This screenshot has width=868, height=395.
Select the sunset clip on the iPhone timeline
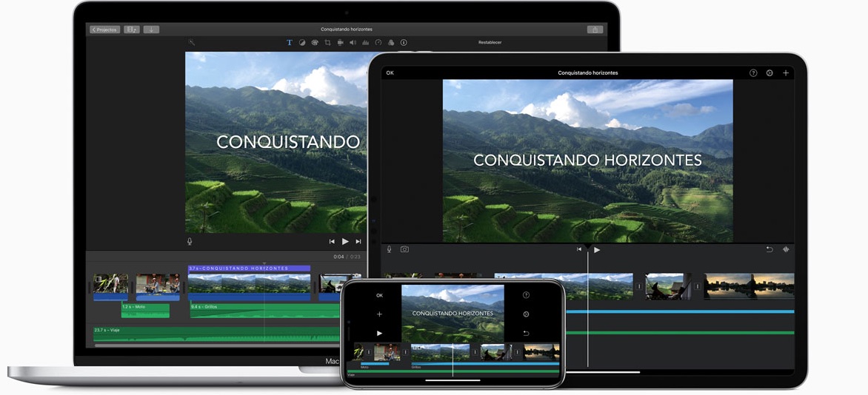pyautogui.click(x=541, y=352)
